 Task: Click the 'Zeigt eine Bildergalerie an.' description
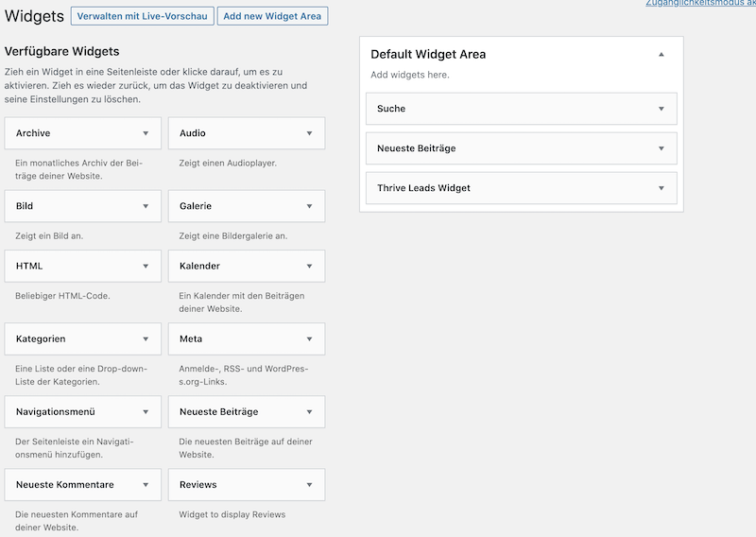(x=232, y=236)
